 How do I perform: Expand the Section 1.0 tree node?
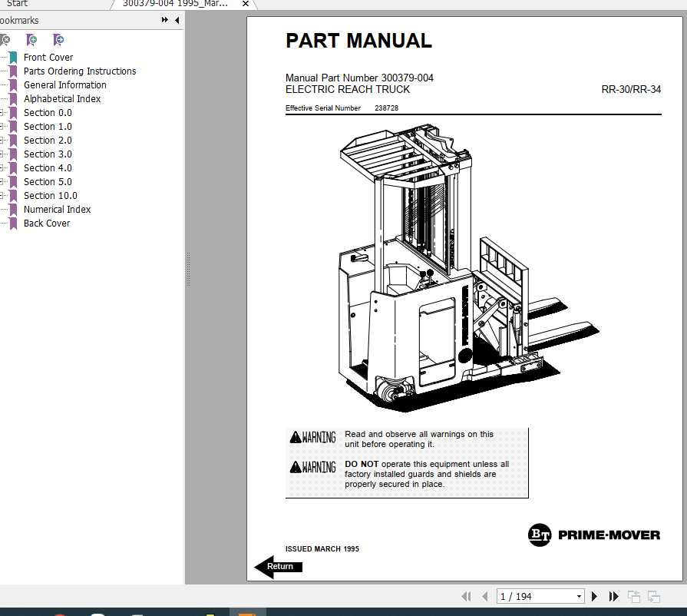[2, 126]
